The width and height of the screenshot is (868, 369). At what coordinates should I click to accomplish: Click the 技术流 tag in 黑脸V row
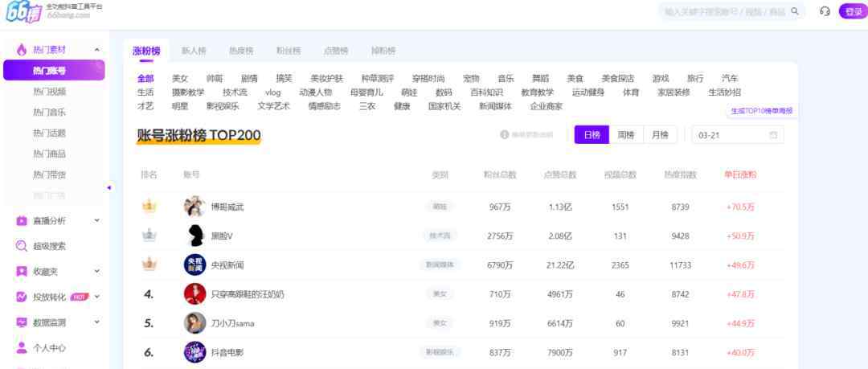coord(440,236)
